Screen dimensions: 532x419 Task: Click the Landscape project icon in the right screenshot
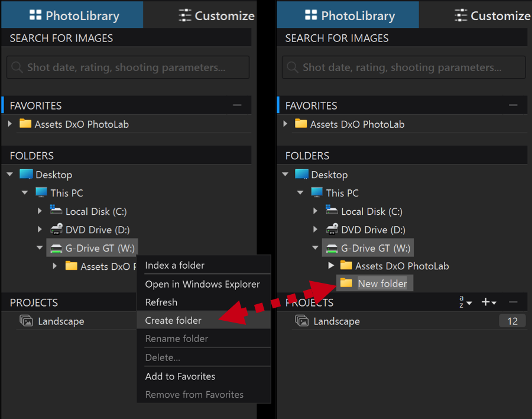[x=301, y=321]
